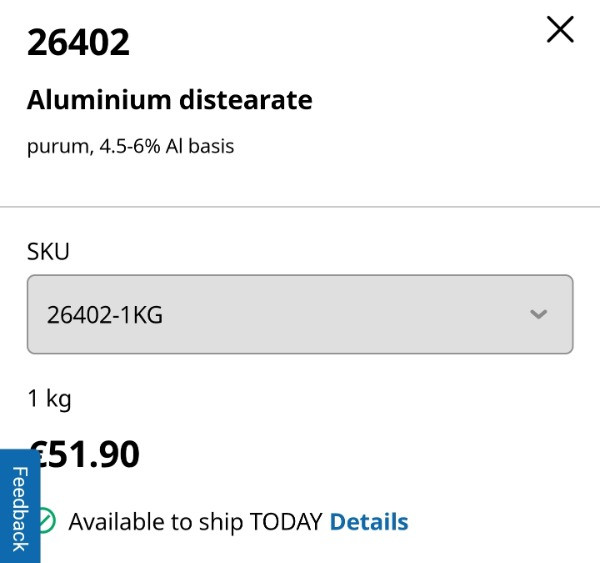Close the product details panel
Screen dimensions: 600x563
(560, 30)
